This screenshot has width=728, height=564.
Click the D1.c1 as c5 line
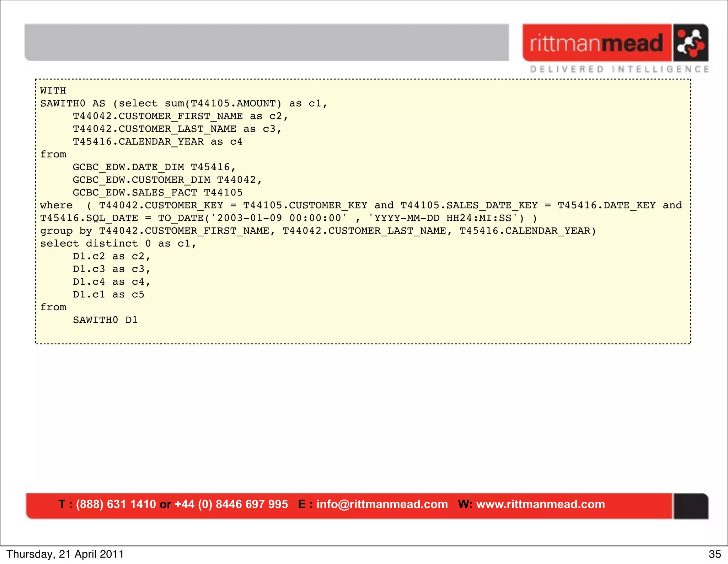[x=108, y=295]
